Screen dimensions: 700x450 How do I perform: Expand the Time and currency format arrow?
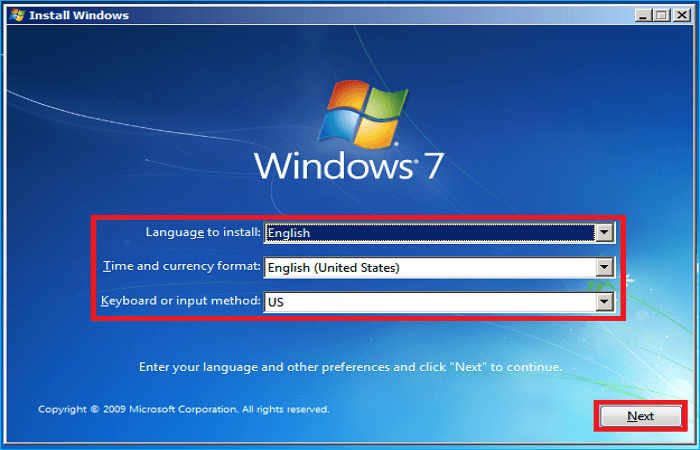[x=604, y=267]
